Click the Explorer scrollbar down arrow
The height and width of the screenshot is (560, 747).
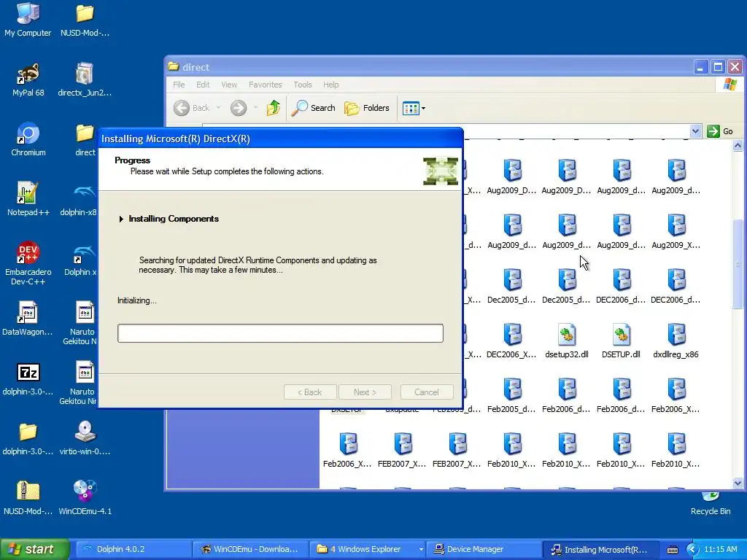pos(738,483)
